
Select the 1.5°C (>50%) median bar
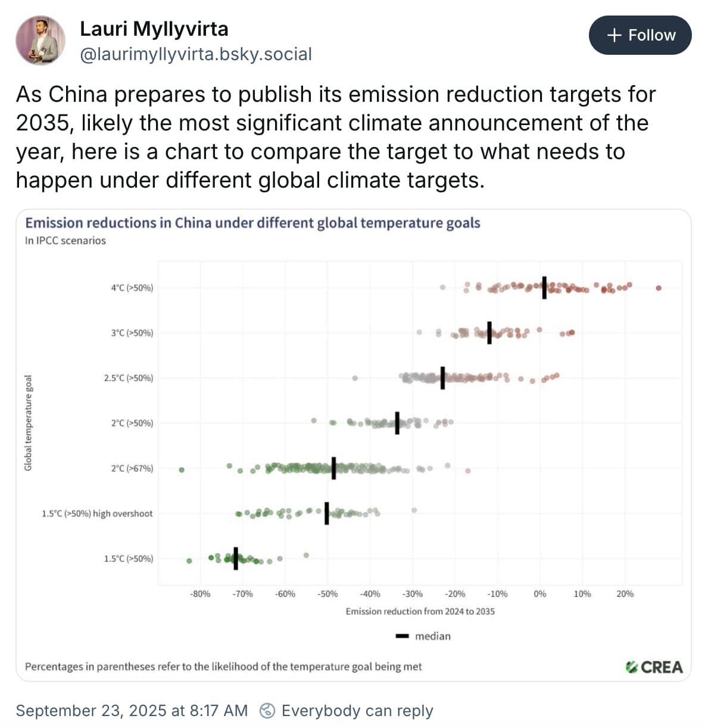click(237, 559)
